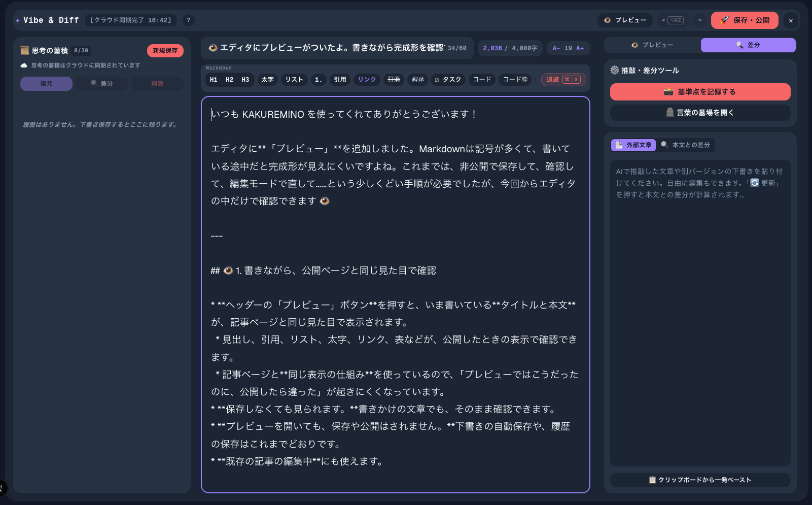The width and height of the screenshot is (812, 505).
Task: Click the red 退避 button
Action: click(x=563, y=80)
